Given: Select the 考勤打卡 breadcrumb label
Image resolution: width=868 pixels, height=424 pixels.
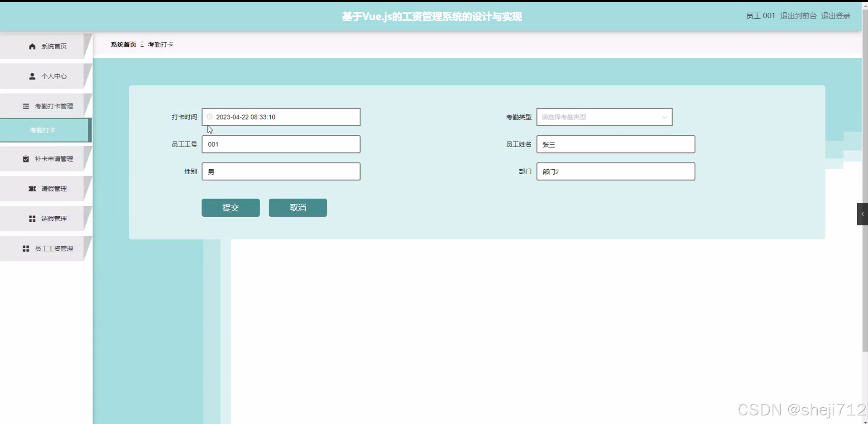Looking at the screenshot, I should [x=160, y=44].
